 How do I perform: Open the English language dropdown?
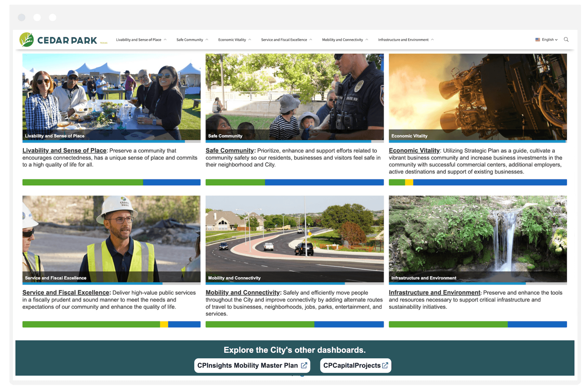[x=550, y=40]
